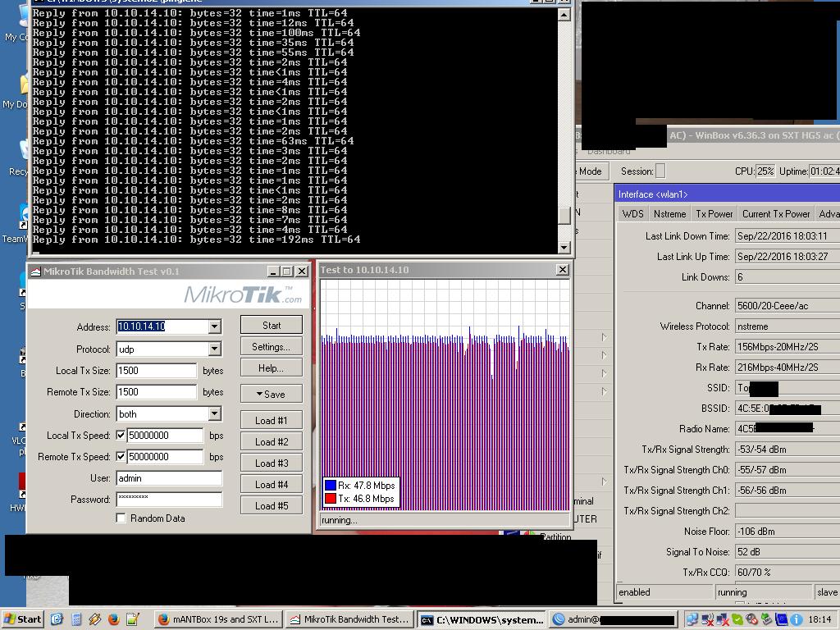Viewport: 840px width, 630px height.
Task: Click the Load #2 button
Action: point(271,442)
